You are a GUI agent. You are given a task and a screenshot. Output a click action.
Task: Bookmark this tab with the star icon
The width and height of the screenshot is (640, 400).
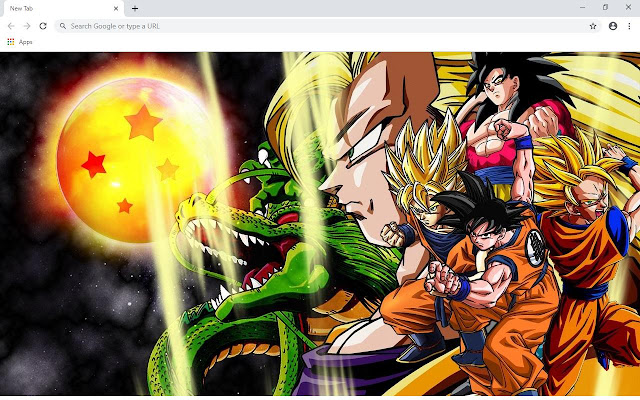coord(593,26)
